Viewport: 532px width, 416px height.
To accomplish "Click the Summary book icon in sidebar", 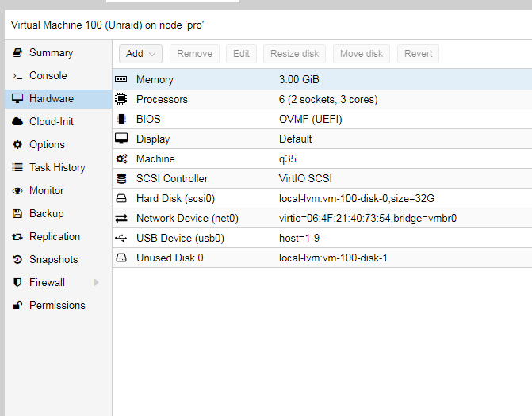I will click(17, 52).
